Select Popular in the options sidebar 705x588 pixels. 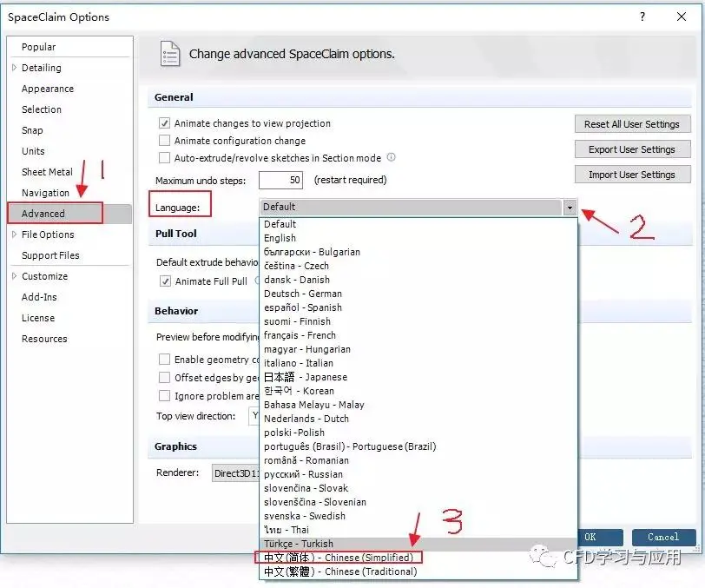coord(39,47)
